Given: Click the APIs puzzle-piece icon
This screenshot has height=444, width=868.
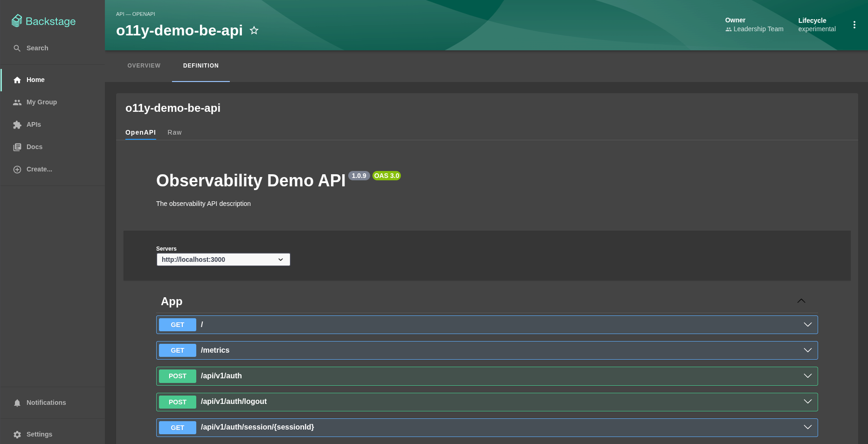Looking at the screenshot, I should (17, 124).
